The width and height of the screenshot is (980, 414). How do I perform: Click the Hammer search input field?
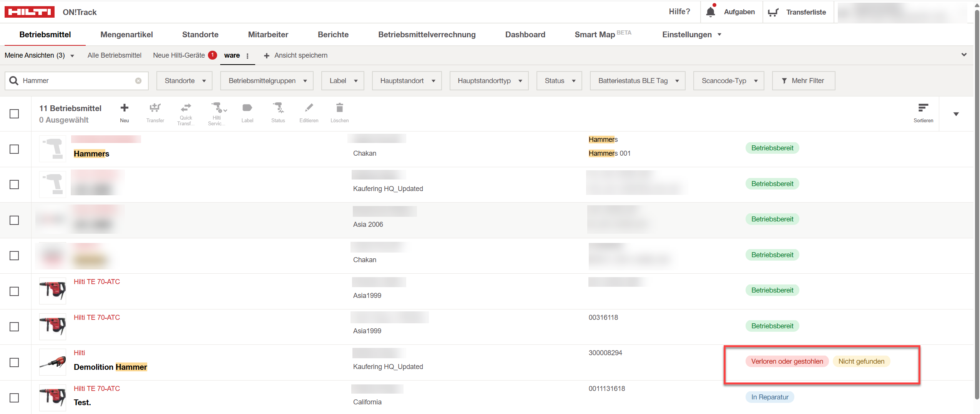(x=77, y=81)
